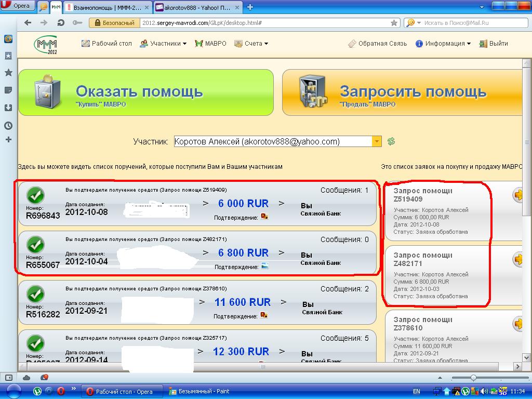Click the 6 000 RUR amount
The height and width of the screenshot is (399, 532).
pos(243,203)
